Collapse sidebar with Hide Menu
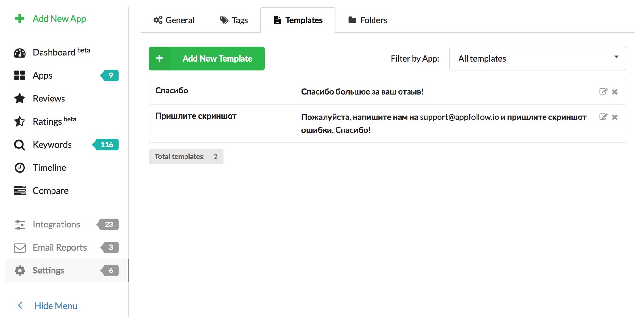 click(55, 306)
